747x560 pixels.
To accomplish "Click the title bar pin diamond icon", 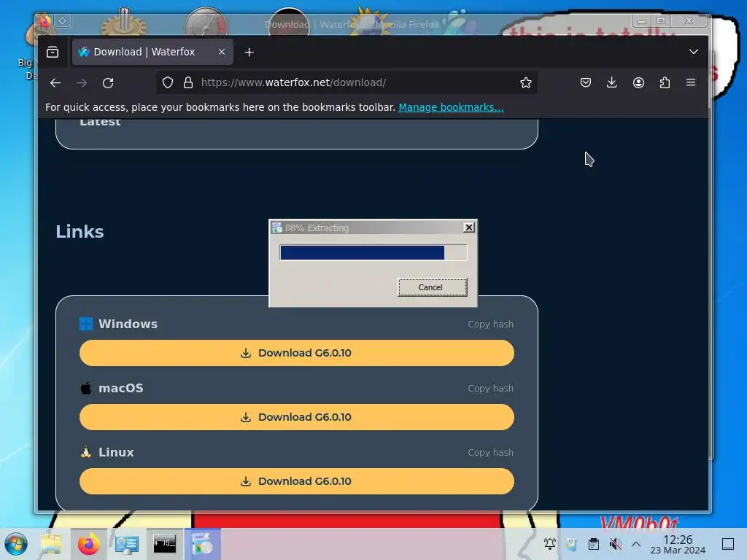I will pos(63,20).
